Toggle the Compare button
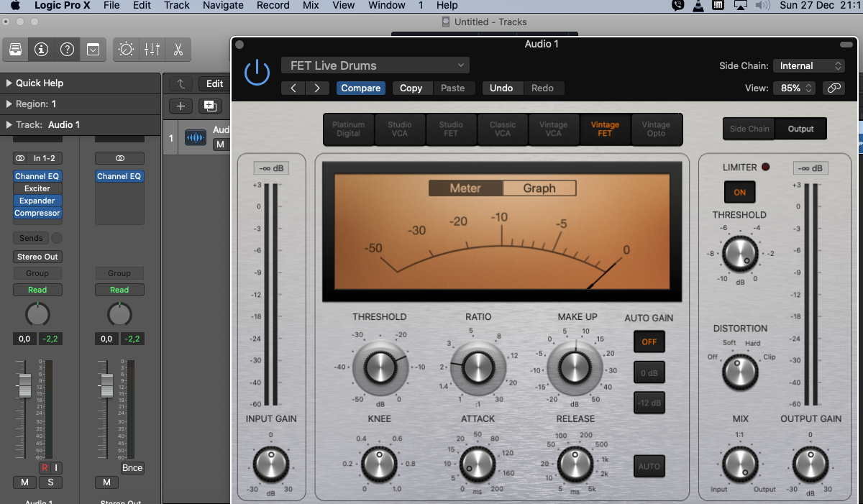This screenshot has width=863, height=504. (x=361, y=88)
